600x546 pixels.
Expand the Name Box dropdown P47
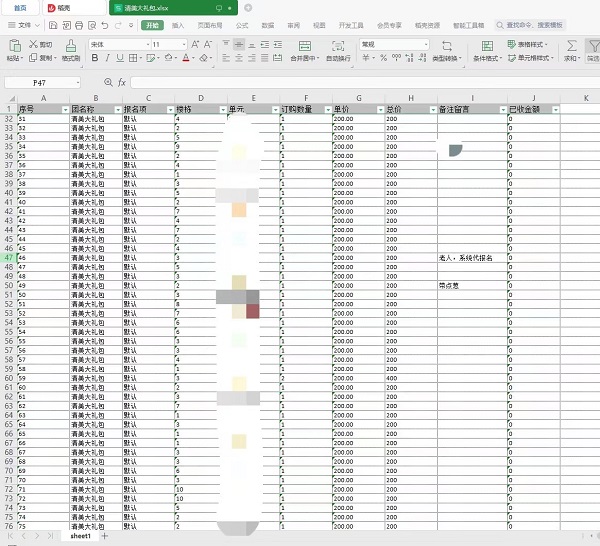(78, 83)
